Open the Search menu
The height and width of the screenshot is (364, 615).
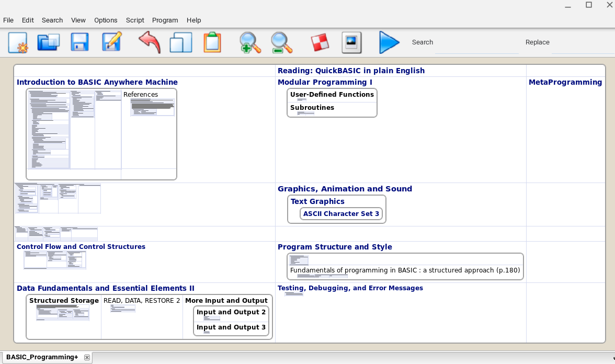point(52,20)
